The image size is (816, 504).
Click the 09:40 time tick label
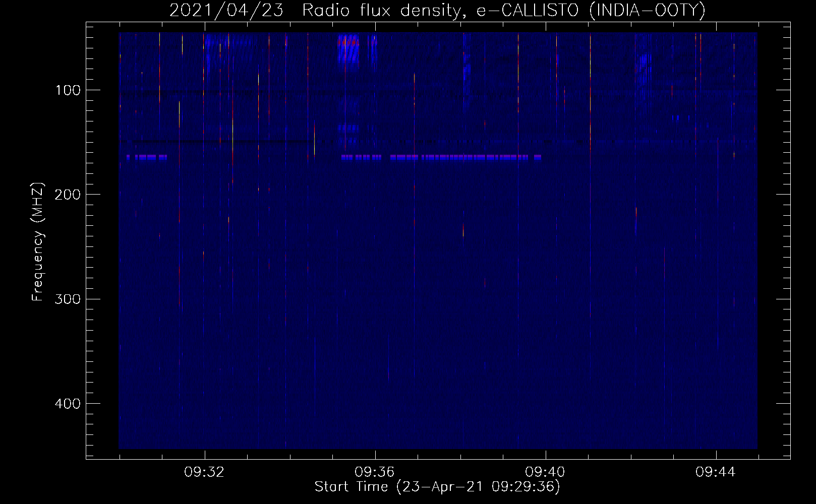tap(545, 472)
